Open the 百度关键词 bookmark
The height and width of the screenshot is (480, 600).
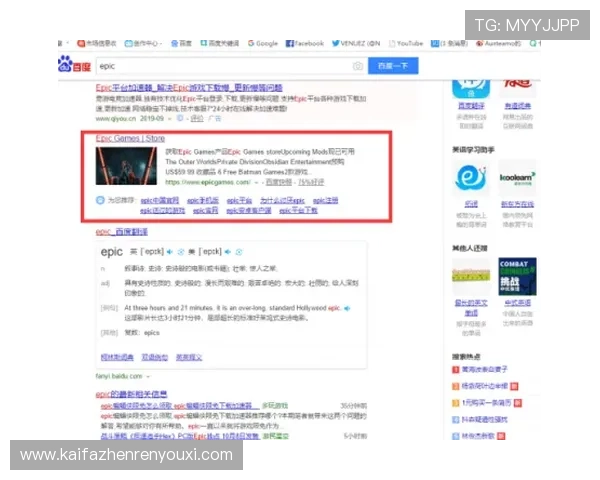pyautogui.click(x=220, y=43)
